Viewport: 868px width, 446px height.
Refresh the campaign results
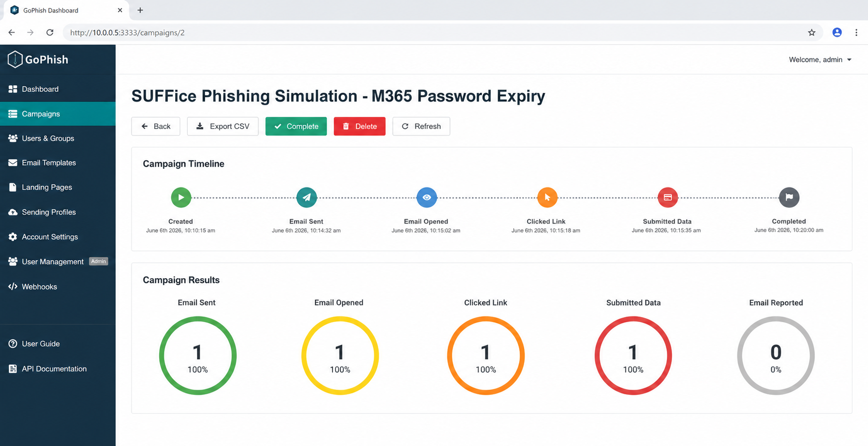[x=421, y=127]
